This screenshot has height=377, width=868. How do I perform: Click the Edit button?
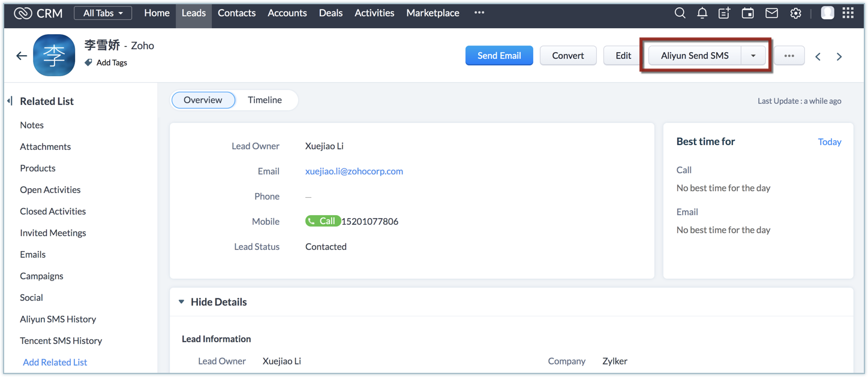tap(624, 56)
